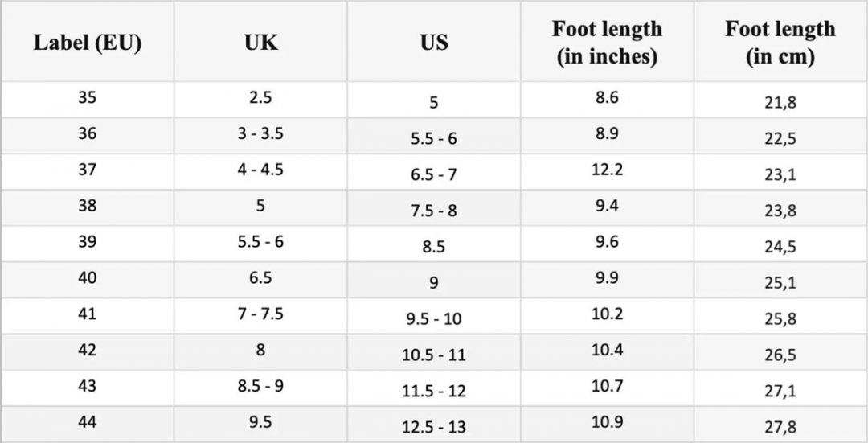
Task: Select EU size 44 cell
Action: click(x=88, y=425)
